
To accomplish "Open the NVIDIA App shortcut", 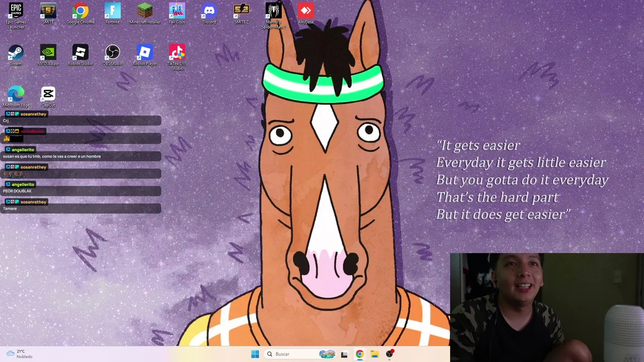I will point(48,55).
